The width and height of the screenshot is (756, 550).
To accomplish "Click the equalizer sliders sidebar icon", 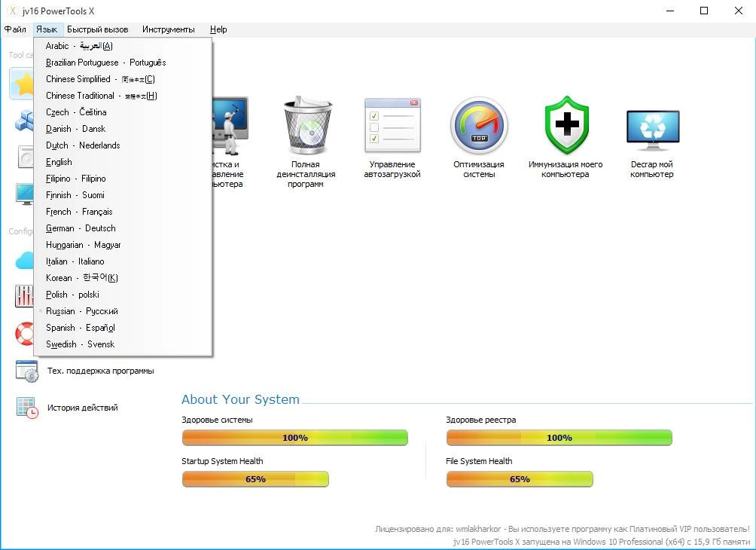I will [24, 296].
